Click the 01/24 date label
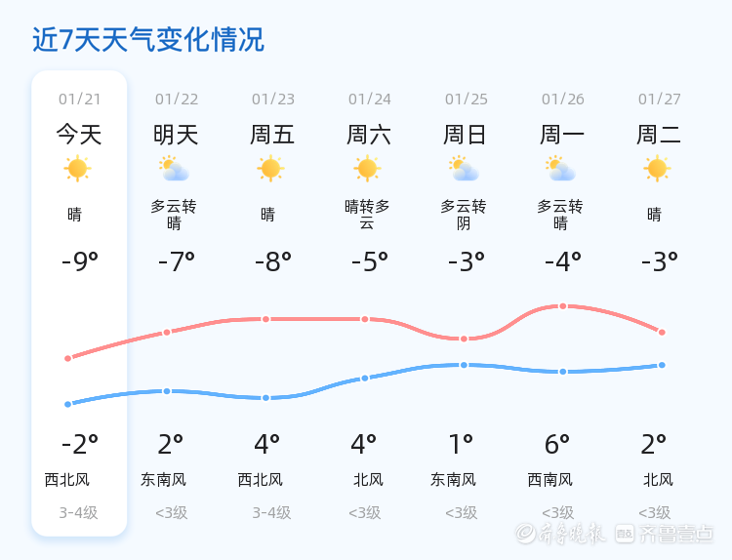 click(x=369, y=100)
